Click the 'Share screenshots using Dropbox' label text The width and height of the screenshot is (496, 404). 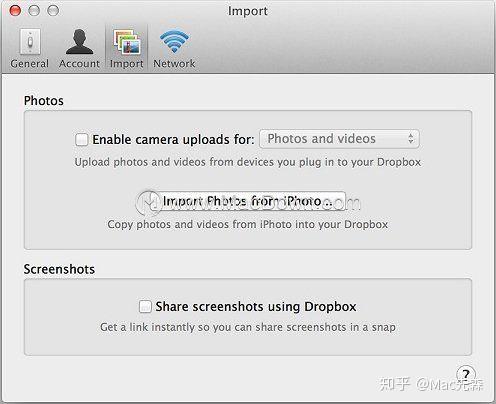point(256,307)
